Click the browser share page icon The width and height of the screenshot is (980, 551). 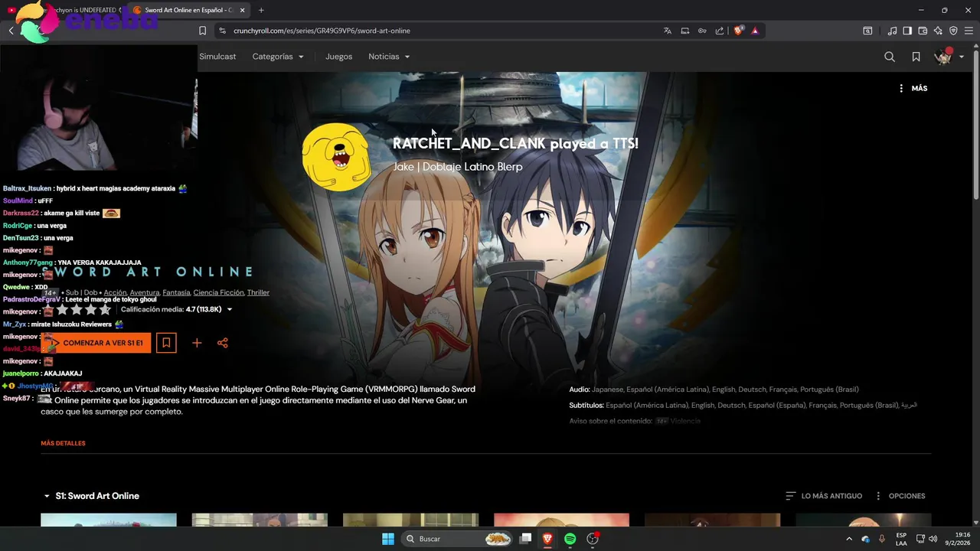(x=720, y=31)
